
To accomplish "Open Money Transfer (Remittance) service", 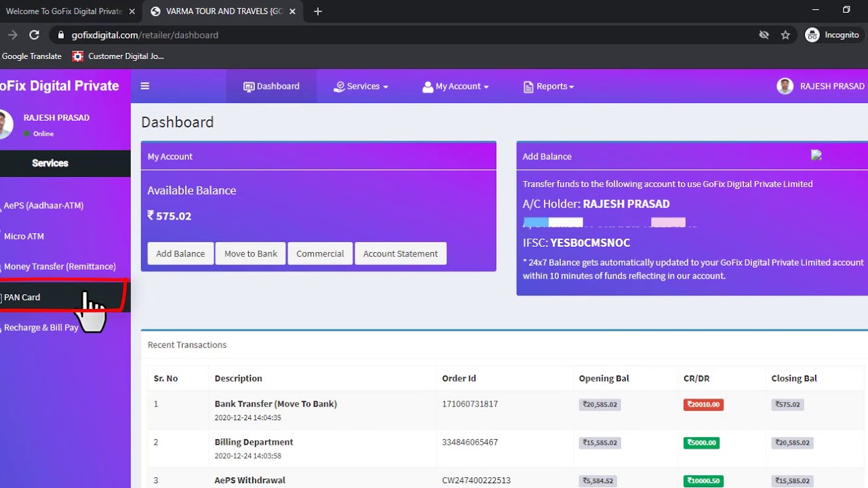I will click(x=60, y=266).
